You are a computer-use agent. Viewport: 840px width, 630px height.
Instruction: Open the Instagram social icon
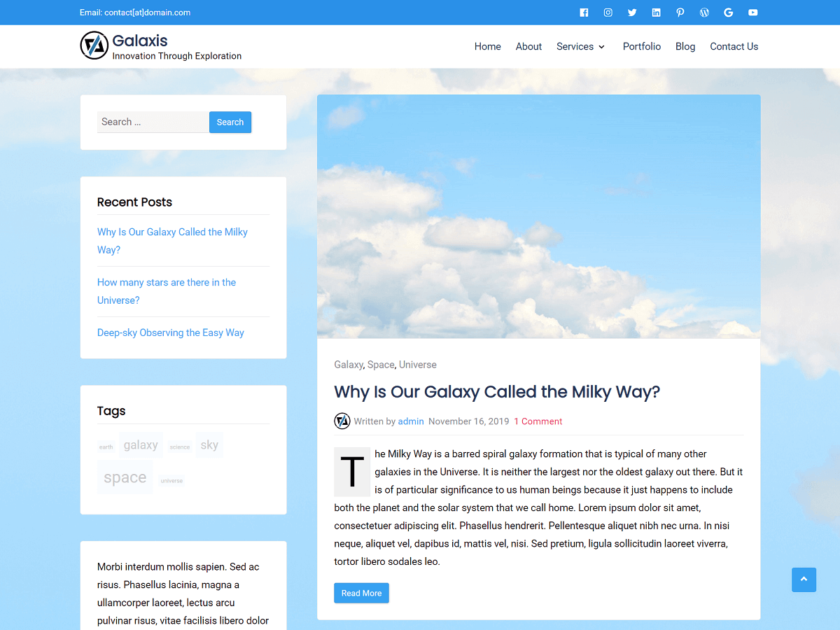608,12
